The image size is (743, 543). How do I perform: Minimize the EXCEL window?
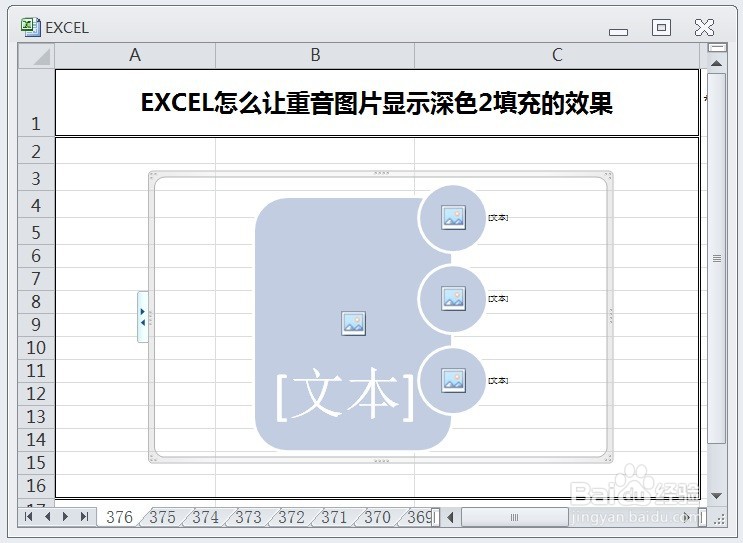pyautogui.click(x=618, y=31)
